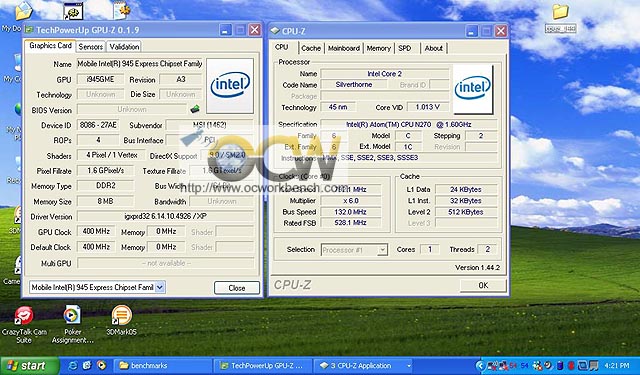The height and width of the screenshot is (375, 640).
Task: Open the brain-window shortcut icon on desktop
Action: tap(73, 11)
